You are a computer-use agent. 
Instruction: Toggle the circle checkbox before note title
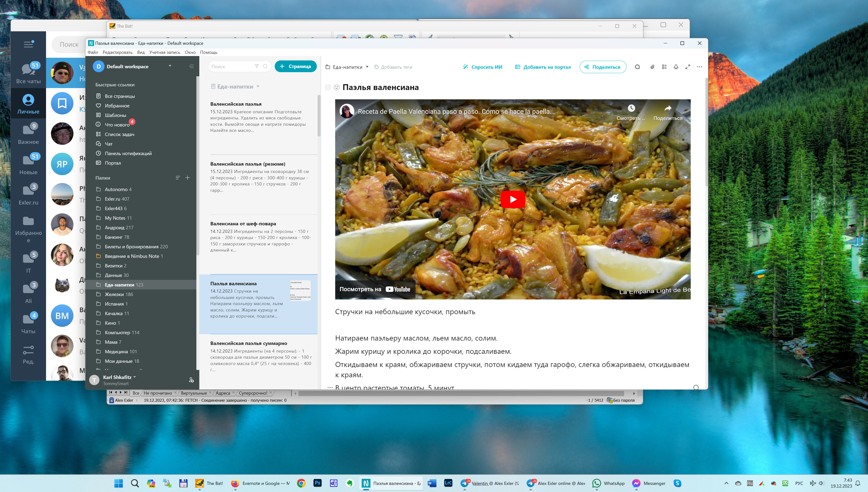point(328,88)
